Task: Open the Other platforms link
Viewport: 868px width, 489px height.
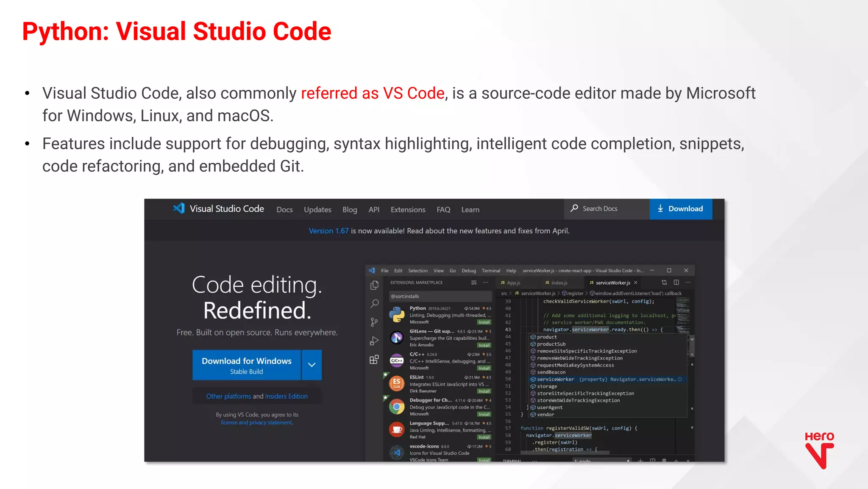Action: tap(228, 396)
